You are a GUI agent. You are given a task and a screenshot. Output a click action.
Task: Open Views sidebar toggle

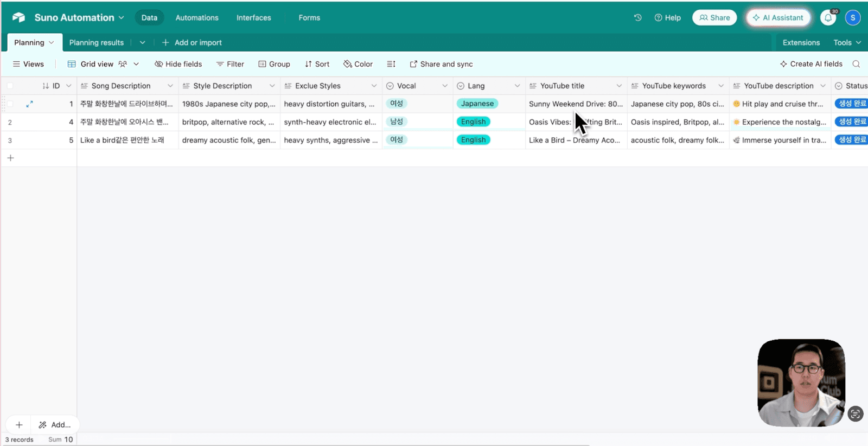pos(28,64)
